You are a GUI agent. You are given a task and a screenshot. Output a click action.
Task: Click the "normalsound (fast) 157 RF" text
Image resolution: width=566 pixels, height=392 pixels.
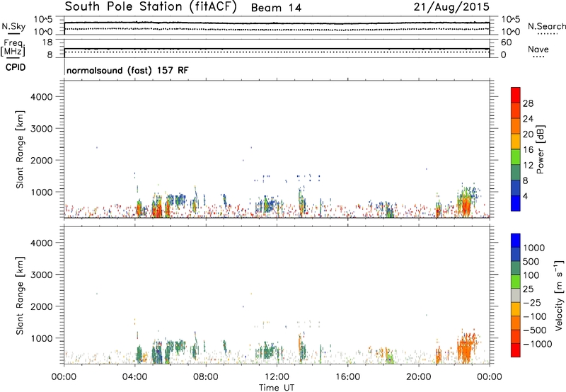127,70
